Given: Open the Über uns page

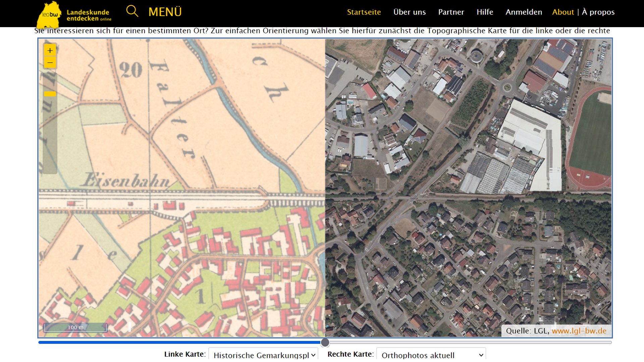Looking at the screenshot, I should pos(410,12).
